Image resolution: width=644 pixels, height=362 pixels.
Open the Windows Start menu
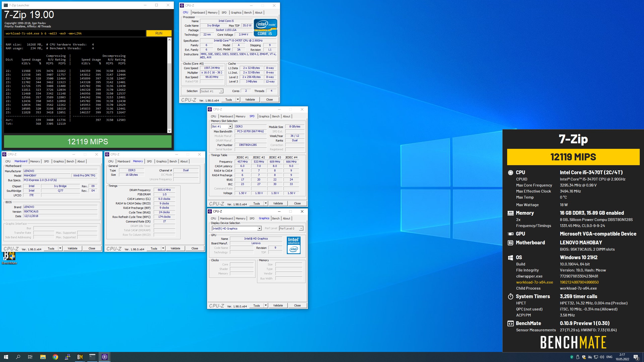point(6,357)
